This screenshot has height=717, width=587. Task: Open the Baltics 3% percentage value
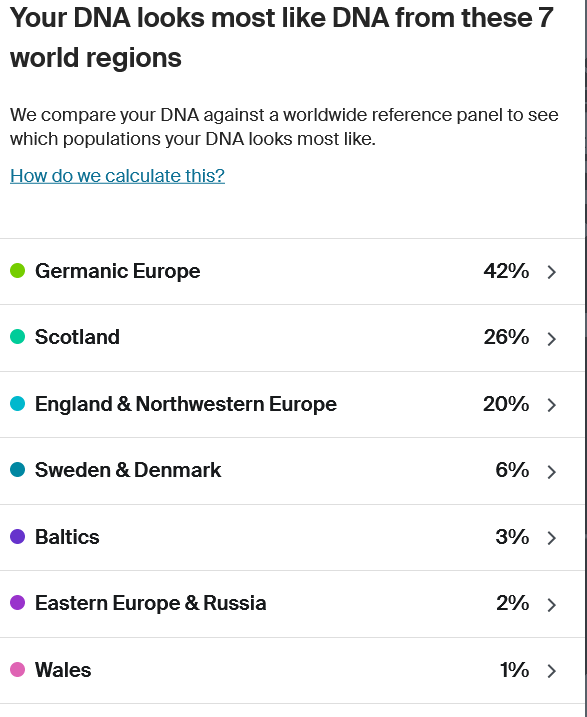(512, 537)
